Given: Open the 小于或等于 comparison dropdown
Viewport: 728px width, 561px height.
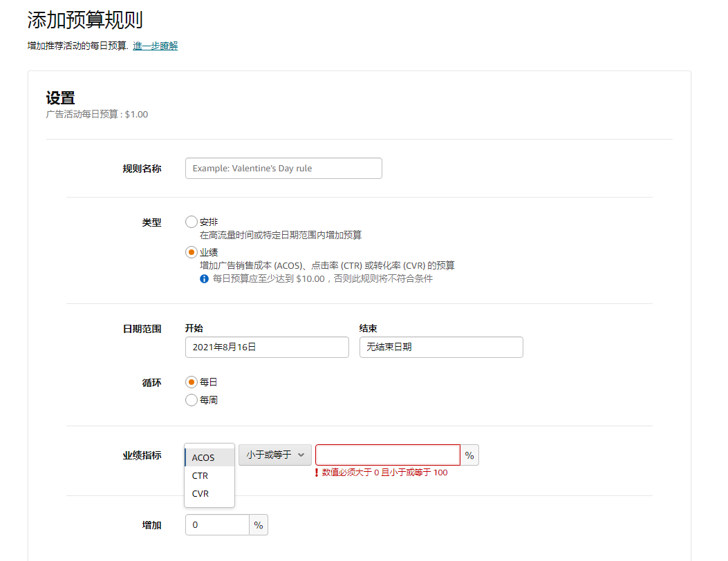Looking at the screenshot, I should [274, 455].
